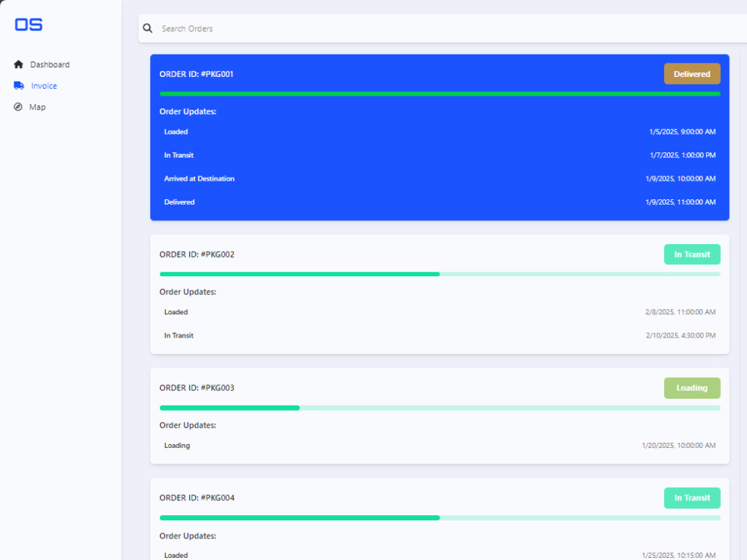Click the search magnifier icon
The image size is (747, 560).
coord(148,28)
